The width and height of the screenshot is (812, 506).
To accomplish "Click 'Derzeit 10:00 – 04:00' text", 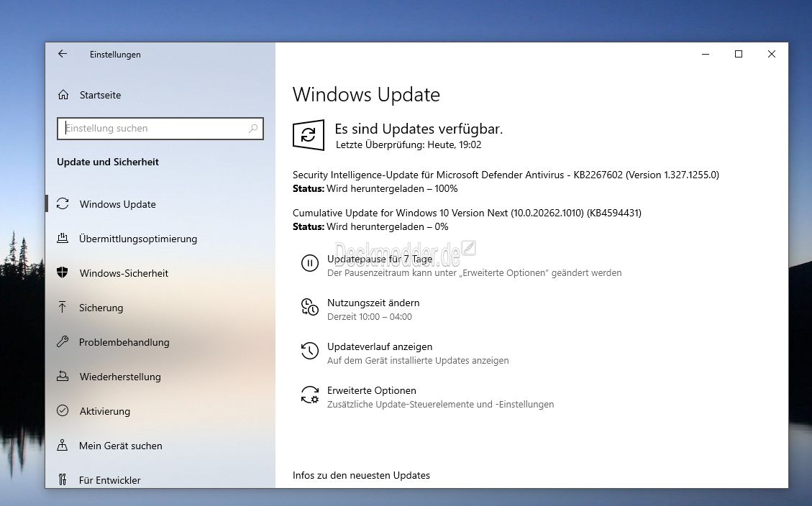I will coord(370,317).
